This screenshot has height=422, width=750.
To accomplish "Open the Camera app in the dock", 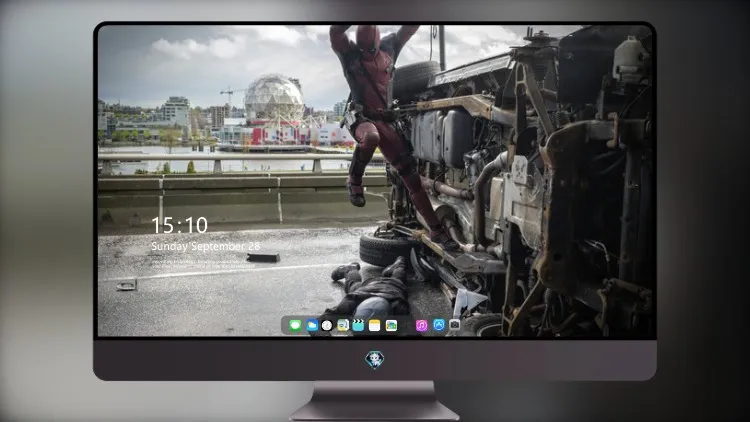I will tap(454, 325).
